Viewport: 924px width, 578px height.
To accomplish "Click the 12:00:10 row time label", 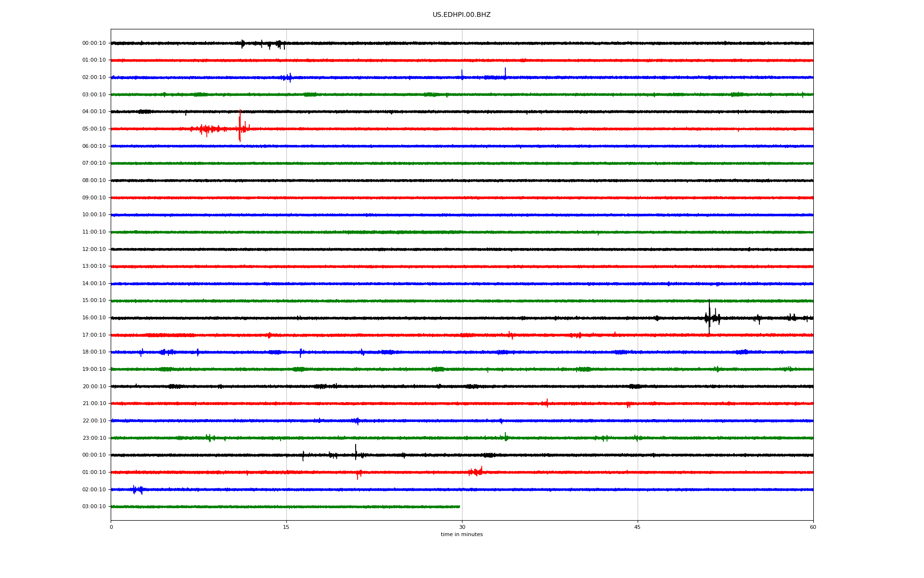I will (x=94, y=250).
